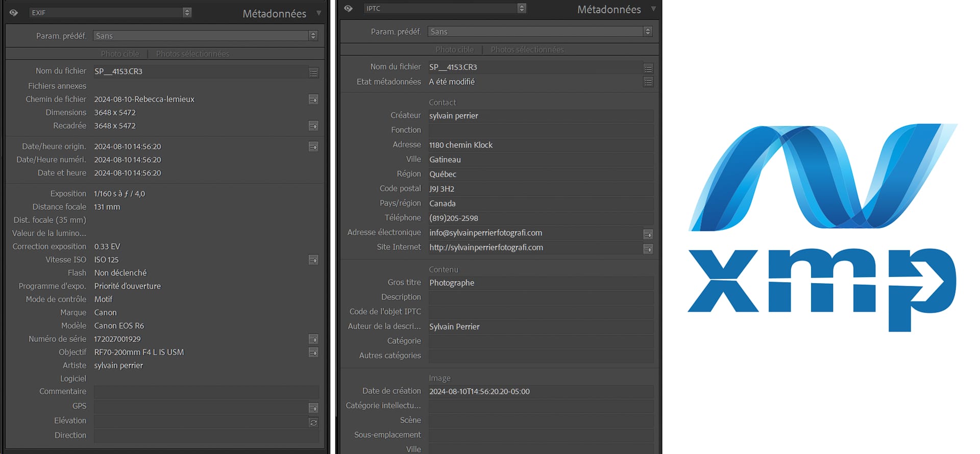Open Param. prédéf. dropdown in EXIF panel
The height and width of the screenshot is (454, 980).
205,36
